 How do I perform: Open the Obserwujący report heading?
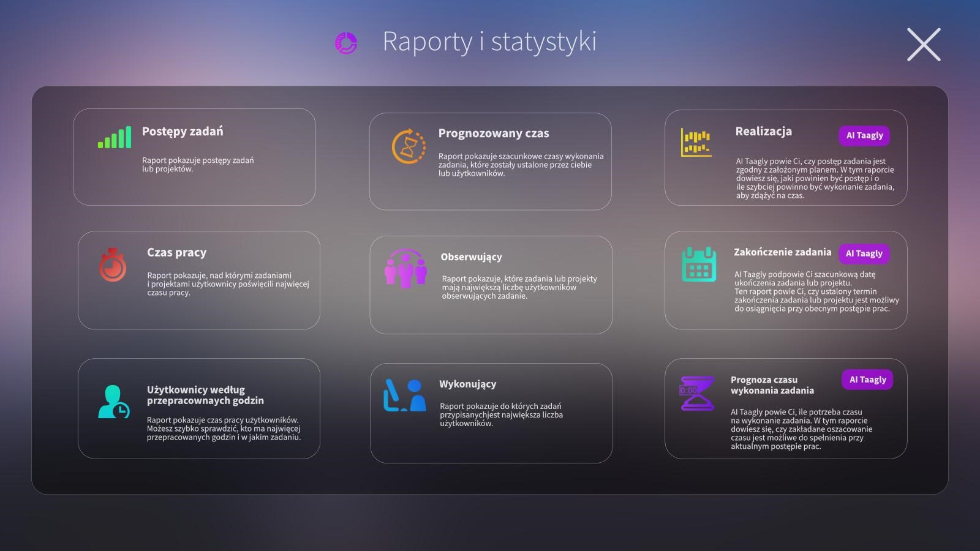[471, 257]
